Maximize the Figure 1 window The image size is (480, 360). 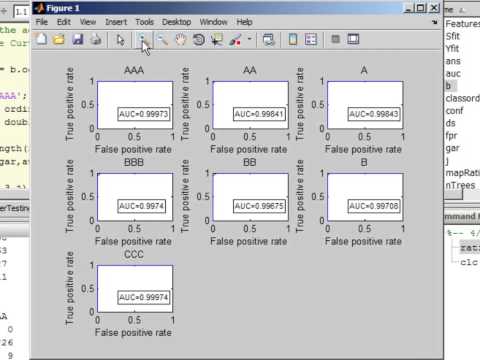coord(421,8)
